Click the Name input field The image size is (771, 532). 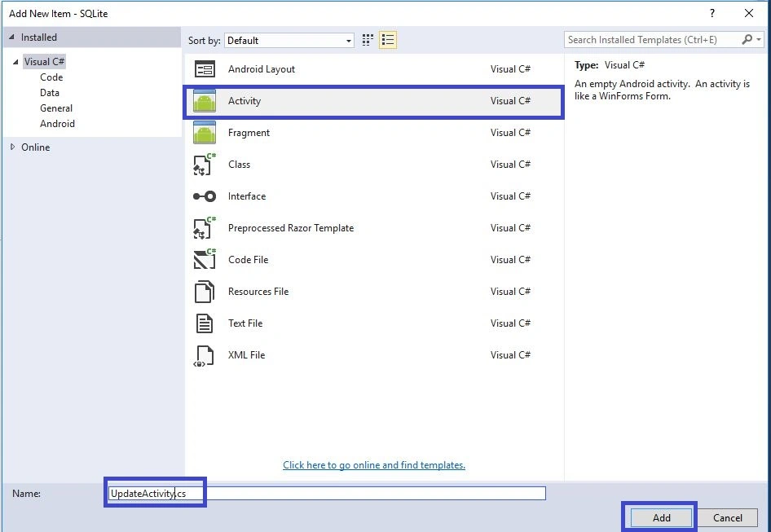click(326, 494)
